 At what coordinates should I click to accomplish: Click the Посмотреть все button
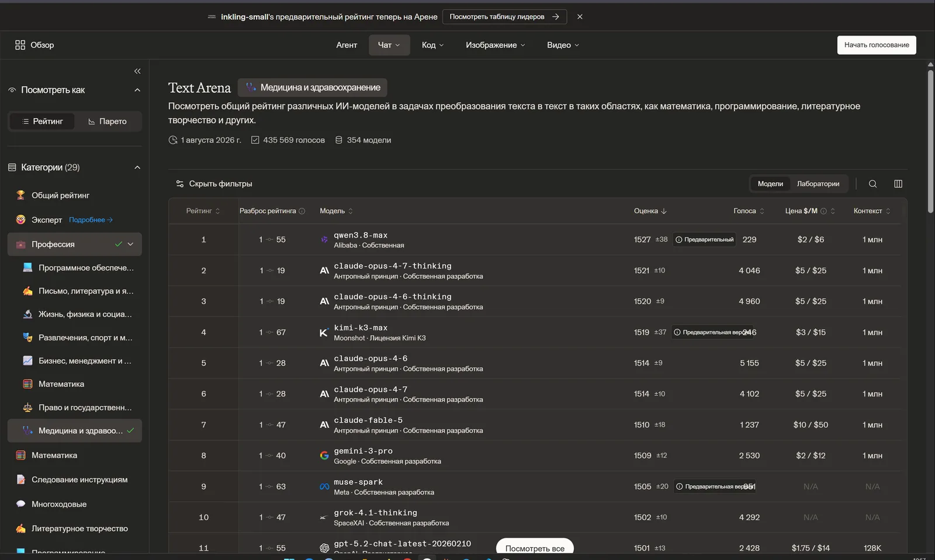(x=535, y=547)
